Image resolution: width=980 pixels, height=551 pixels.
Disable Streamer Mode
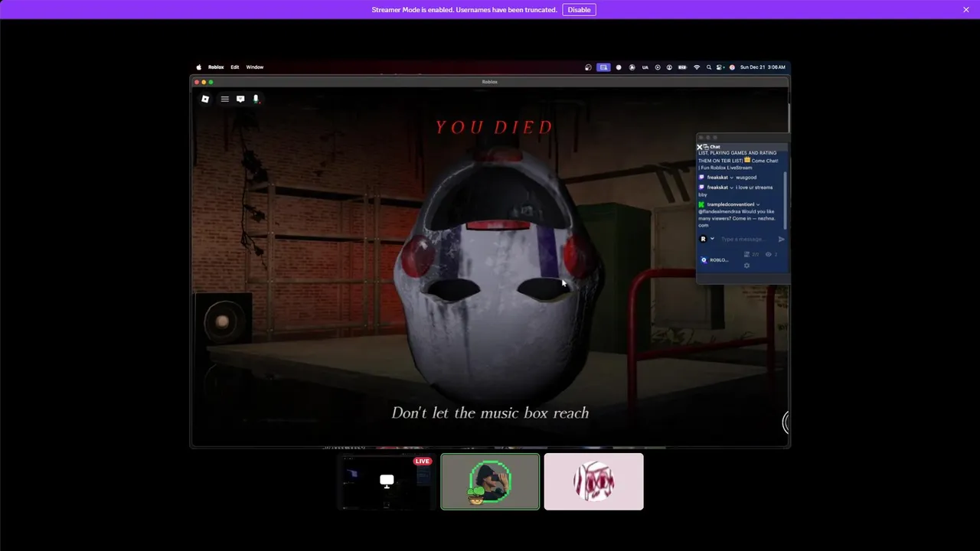coord(579,10)
